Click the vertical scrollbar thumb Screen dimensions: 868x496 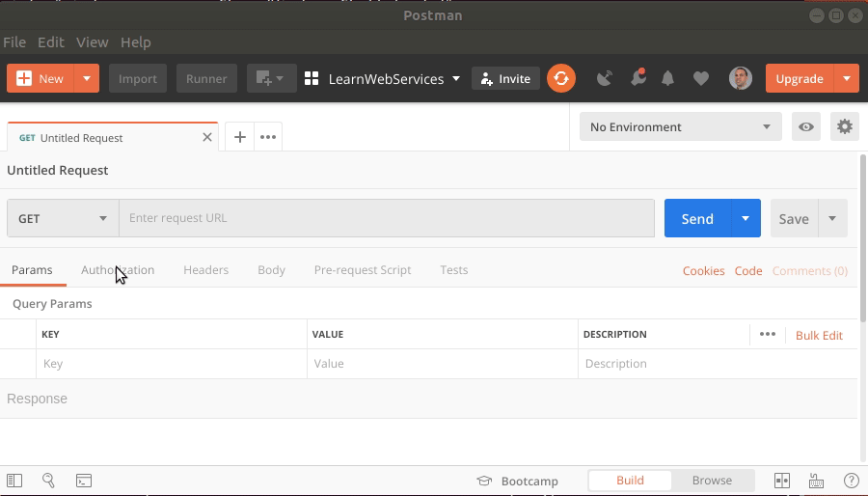click(863, 238)
